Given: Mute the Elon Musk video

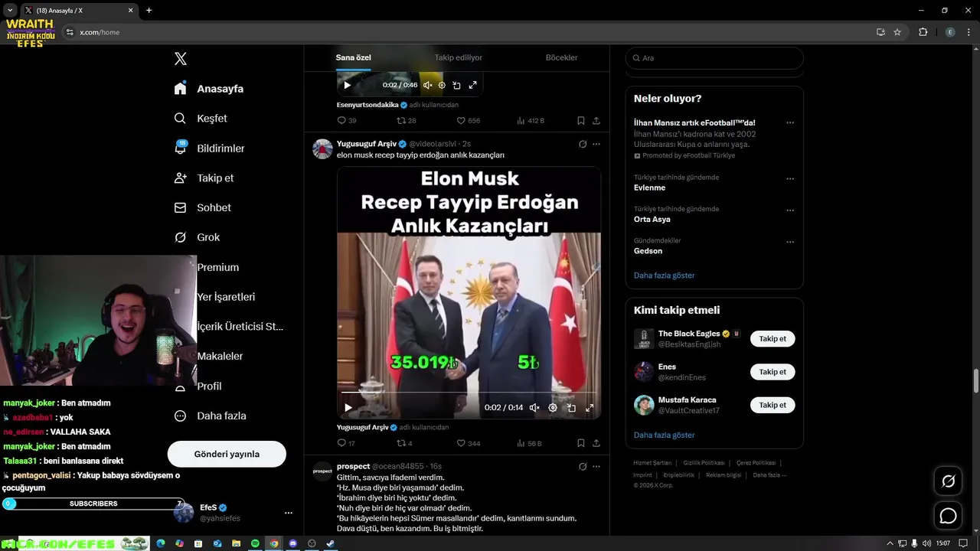Looking at the screenshot, I should tap(534, 408).
